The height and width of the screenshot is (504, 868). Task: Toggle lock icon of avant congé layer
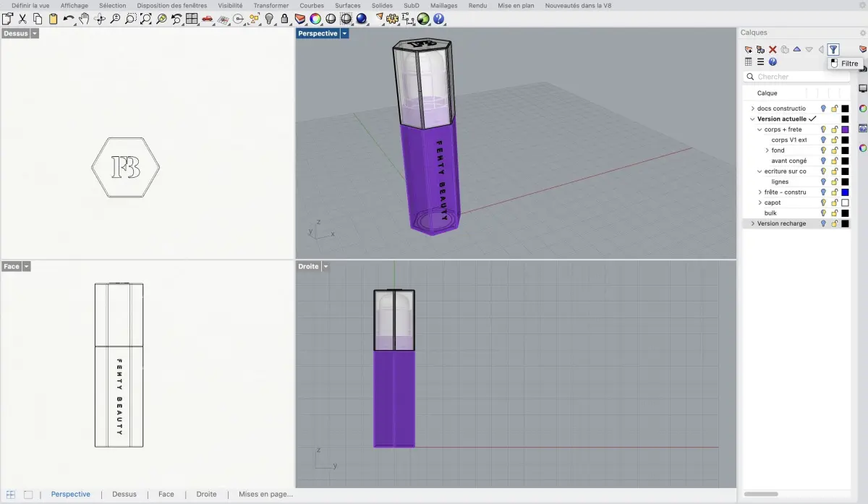pyautogui.click(x=834, y=161)
